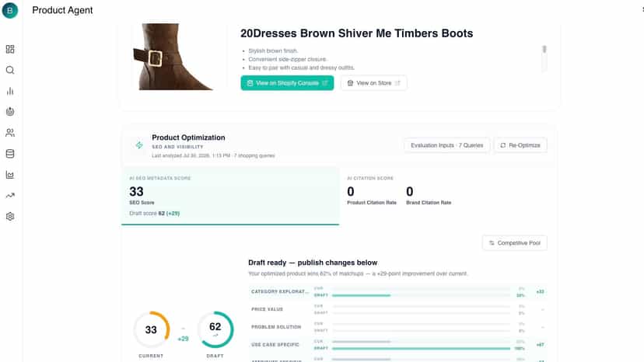The width and height of the screenshot is (644, 362).
Task: Click View on Shopify Console button
Action: click(287, 83)
